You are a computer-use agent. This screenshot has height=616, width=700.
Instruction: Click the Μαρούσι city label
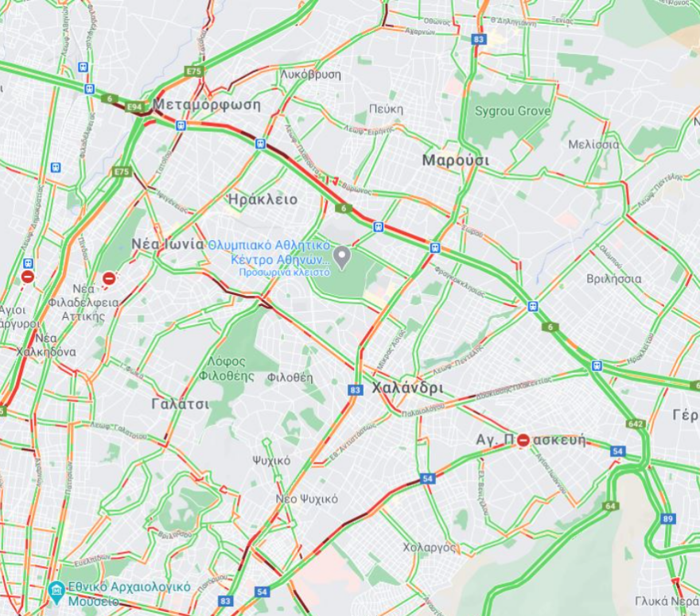pos(455,161)
